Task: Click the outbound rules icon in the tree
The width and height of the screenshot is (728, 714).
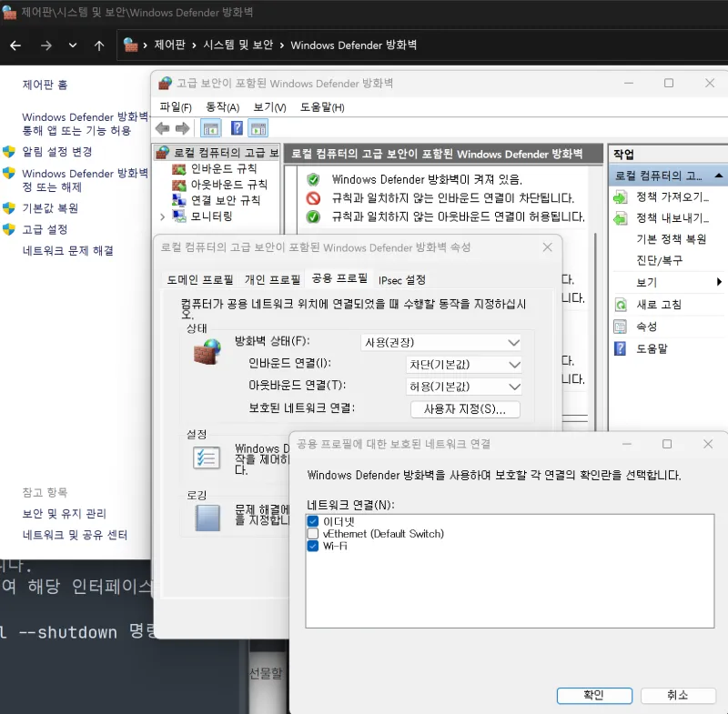Action: [x=178, y=185]
